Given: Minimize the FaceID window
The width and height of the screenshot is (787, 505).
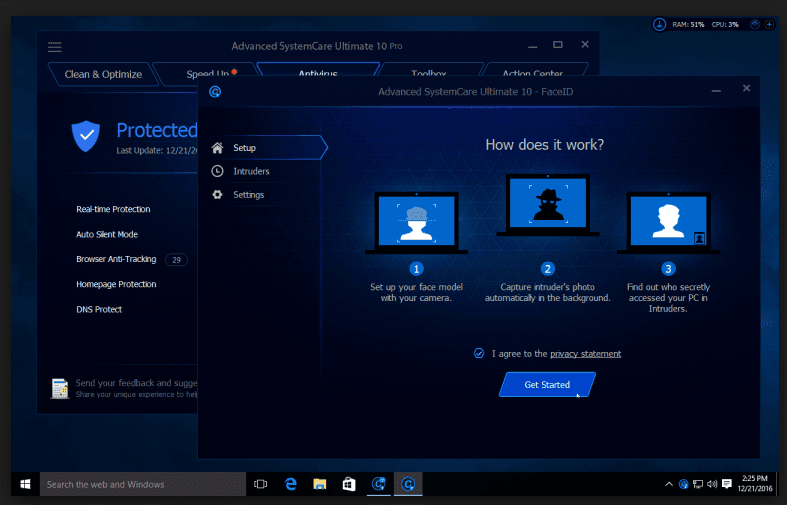Looking at the screenshot, I should point(716,91).
